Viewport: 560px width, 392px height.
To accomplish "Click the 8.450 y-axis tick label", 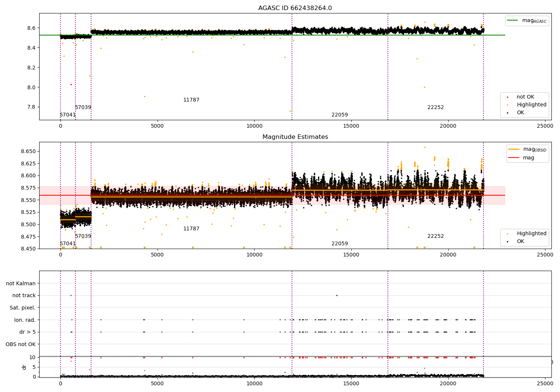I will 28,249.
